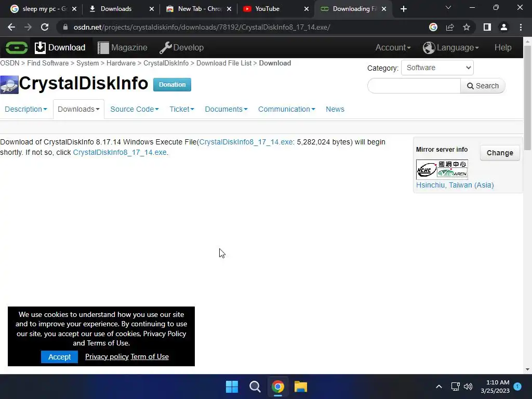
Task: Expand the Description menu
Action: 26,109
